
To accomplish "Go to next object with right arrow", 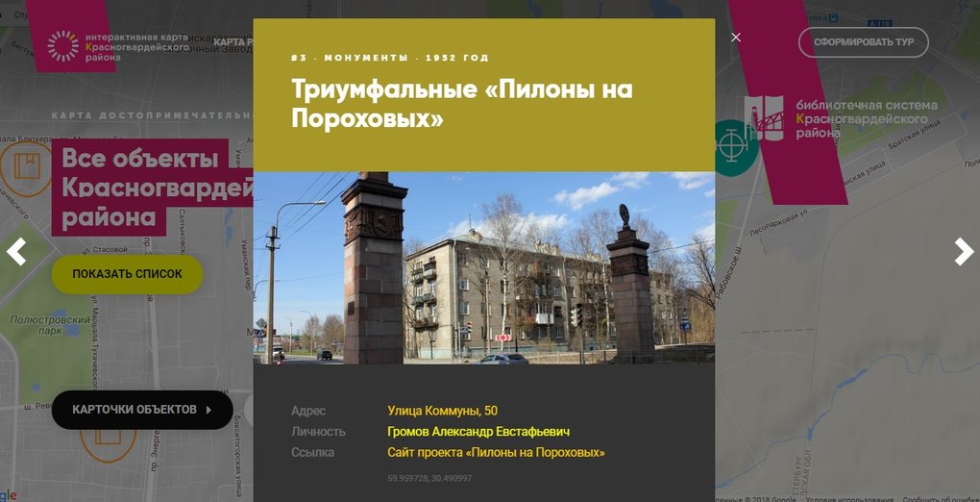I will 964,252.
